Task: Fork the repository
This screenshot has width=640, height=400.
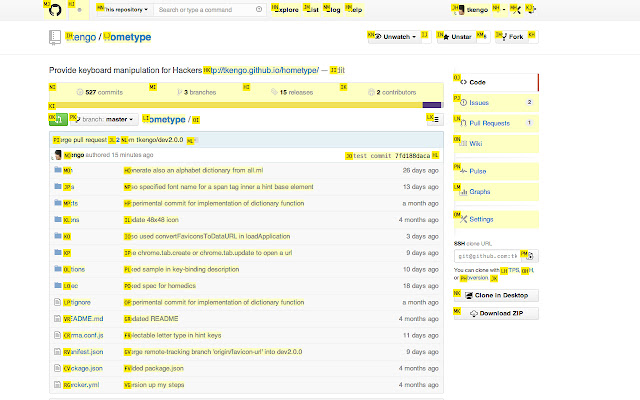Action: pyautogui.click(x=511, y=37)
